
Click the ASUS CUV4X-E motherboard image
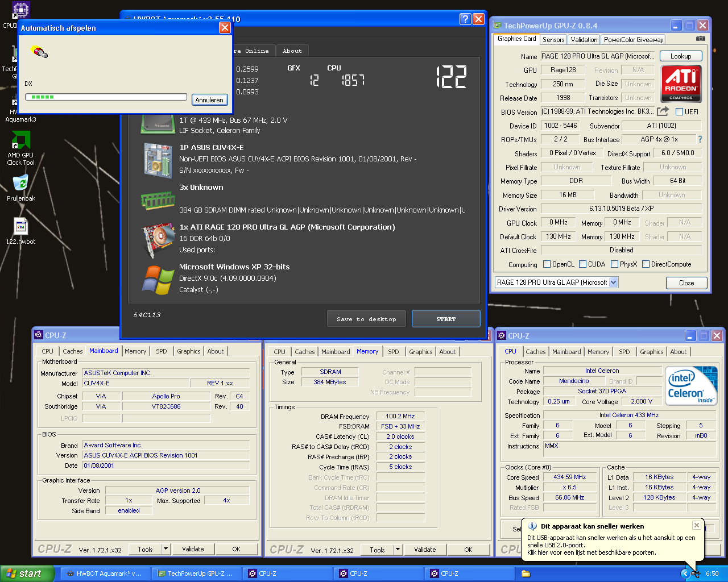[158, 160]
